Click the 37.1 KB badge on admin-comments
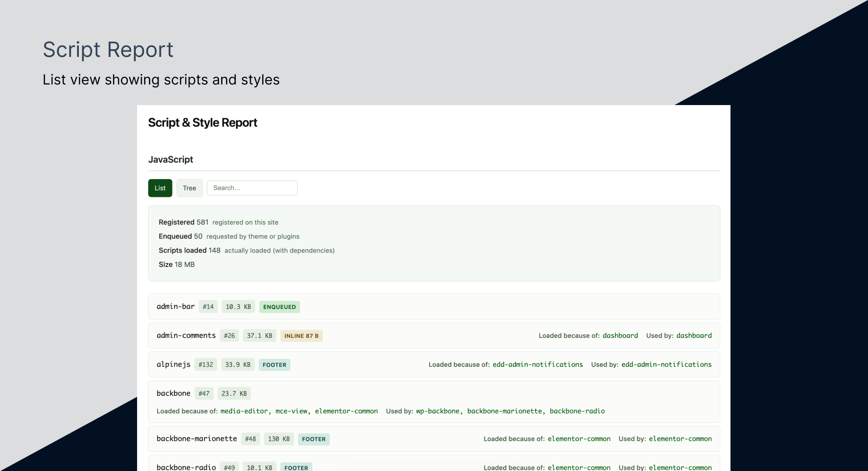The width and height of the screenshot is (868, 471). pos(259,335)
